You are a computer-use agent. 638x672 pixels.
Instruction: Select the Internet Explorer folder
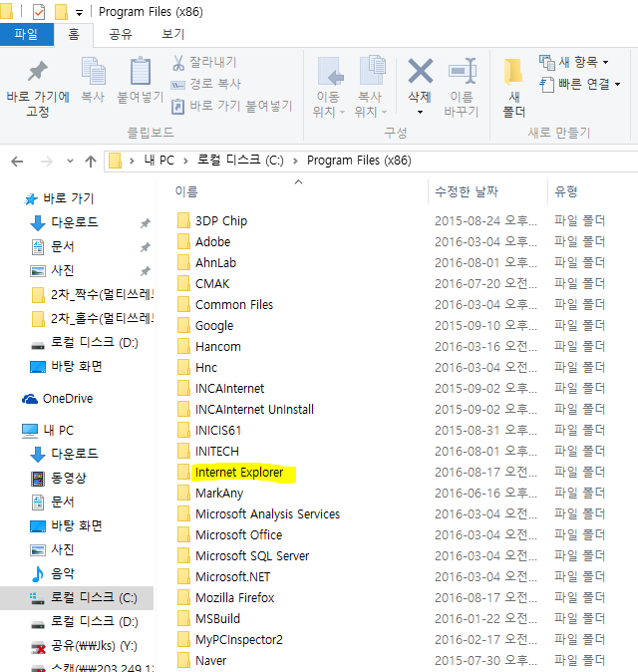(239, 473)
